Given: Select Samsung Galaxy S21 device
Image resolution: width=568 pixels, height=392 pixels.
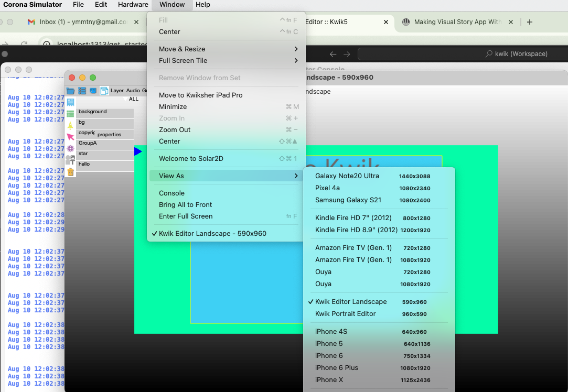Looking at the screenshot, I should pos(379,200).
